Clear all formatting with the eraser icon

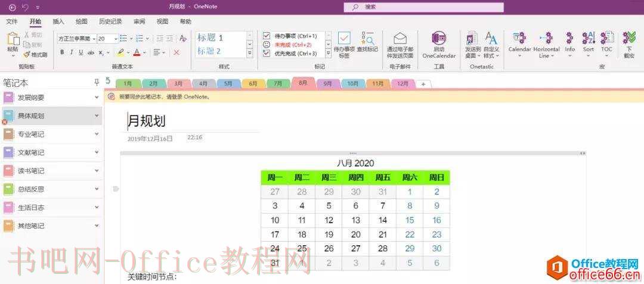pyautogui.click(x=183, y=39)
